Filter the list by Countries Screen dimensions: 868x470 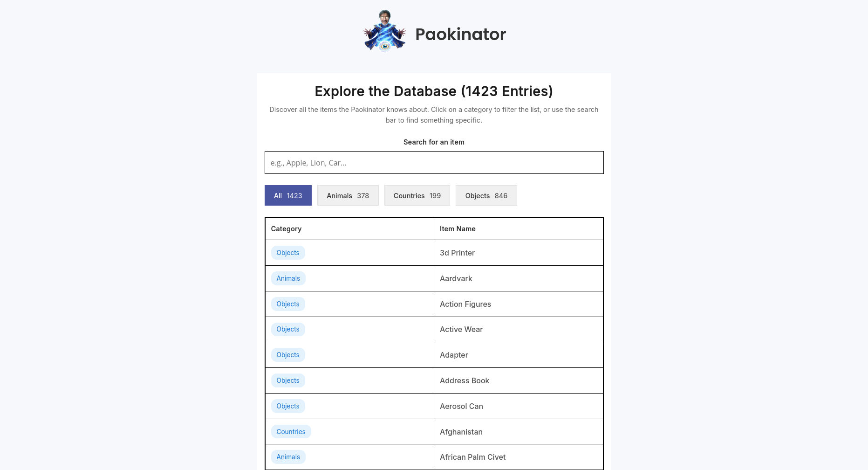click(x=417, y=195)
